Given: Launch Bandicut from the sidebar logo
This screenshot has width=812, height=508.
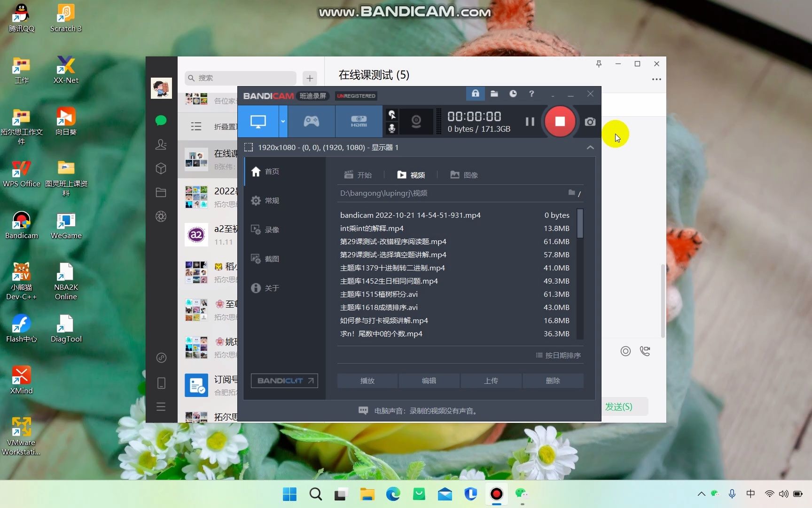Looking at the screenshot, I should 284,381.
